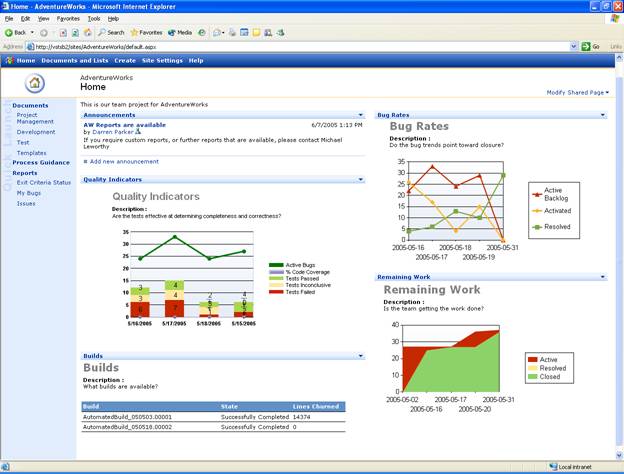Open the Test library link

pos(23,142)
